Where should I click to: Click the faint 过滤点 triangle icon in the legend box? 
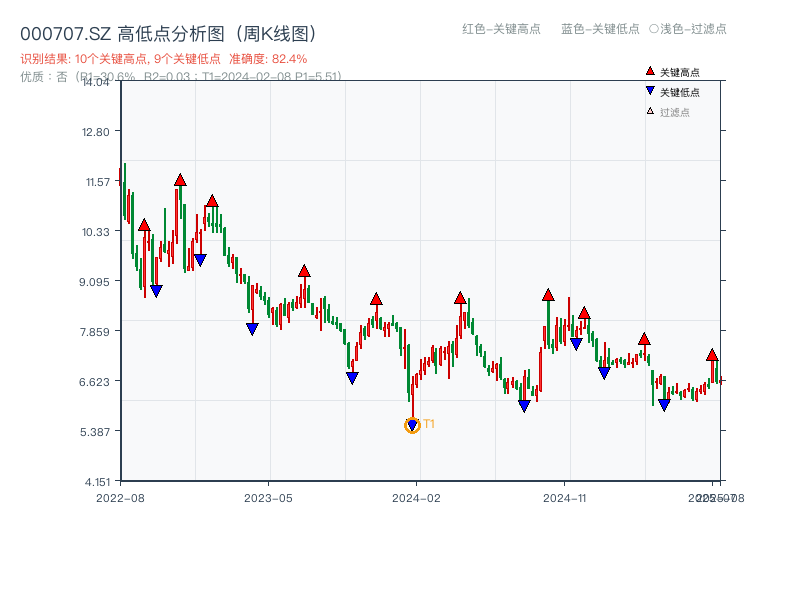click(x=649, y=111)
